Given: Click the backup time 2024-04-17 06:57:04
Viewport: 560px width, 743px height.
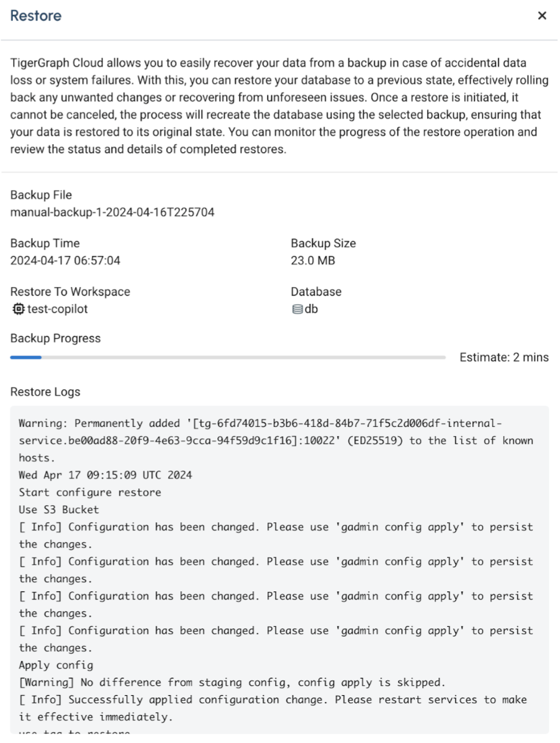Looking at the screenshot, I should pos(65,261).
